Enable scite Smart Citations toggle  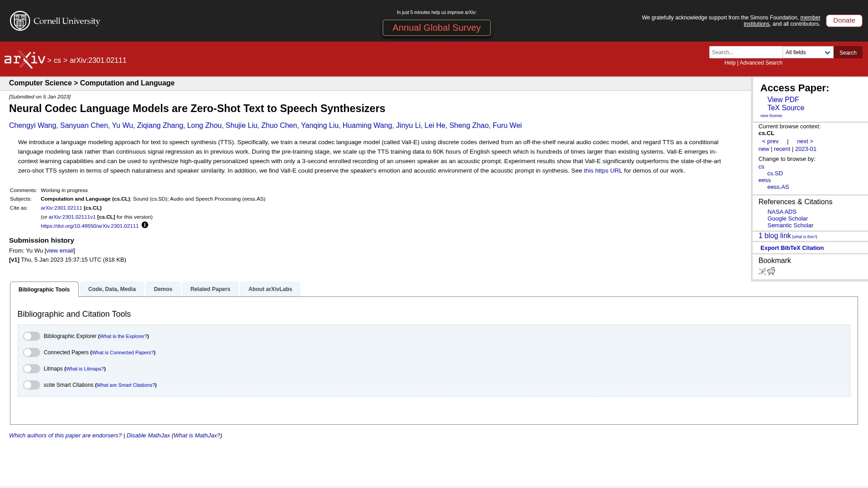coord(32,385)
